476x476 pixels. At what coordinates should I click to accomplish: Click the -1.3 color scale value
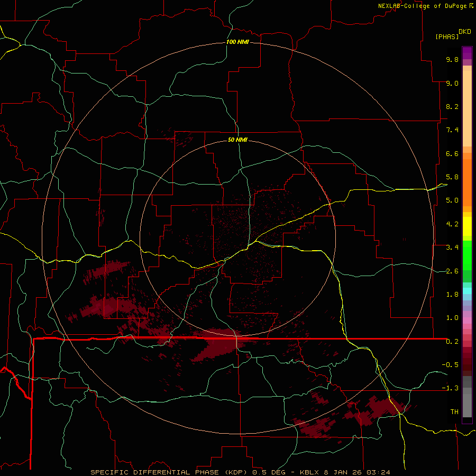click(x=450, y=388)
